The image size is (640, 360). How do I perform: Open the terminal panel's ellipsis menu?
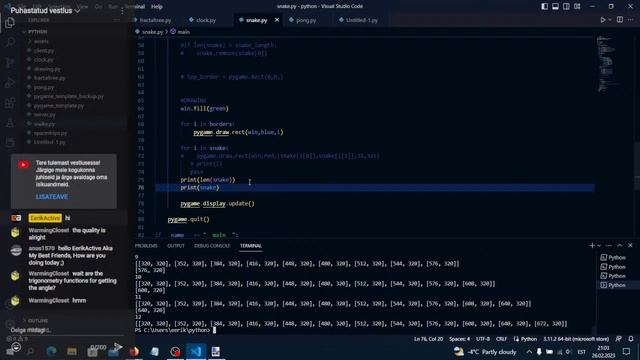[x=609, y=245]
